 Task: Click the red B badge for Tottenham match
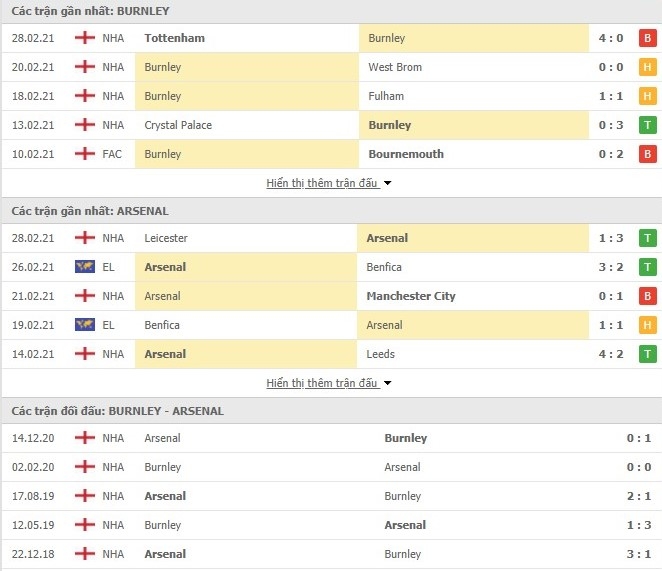click(647, 38)
